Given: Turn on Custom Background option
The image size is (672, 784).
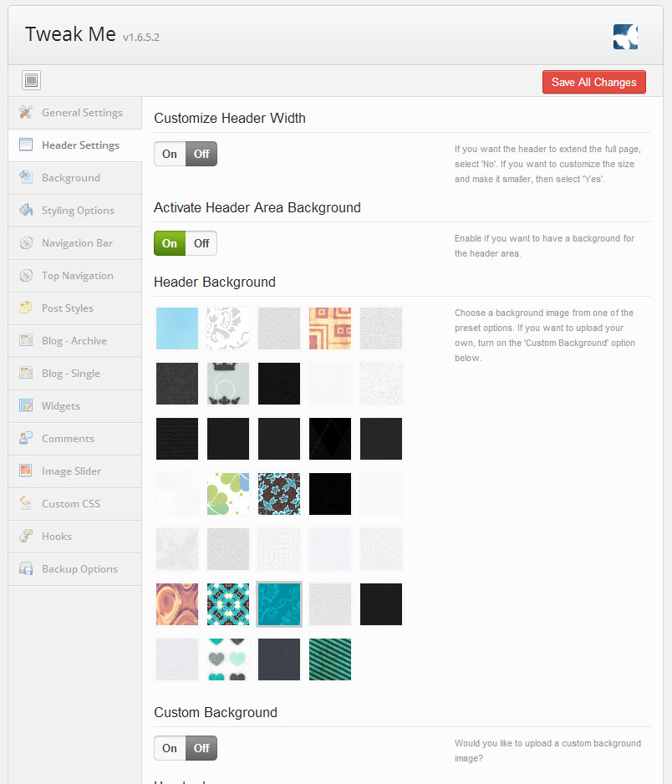Looking at the screenshot, I should click(x=171, y=748).
